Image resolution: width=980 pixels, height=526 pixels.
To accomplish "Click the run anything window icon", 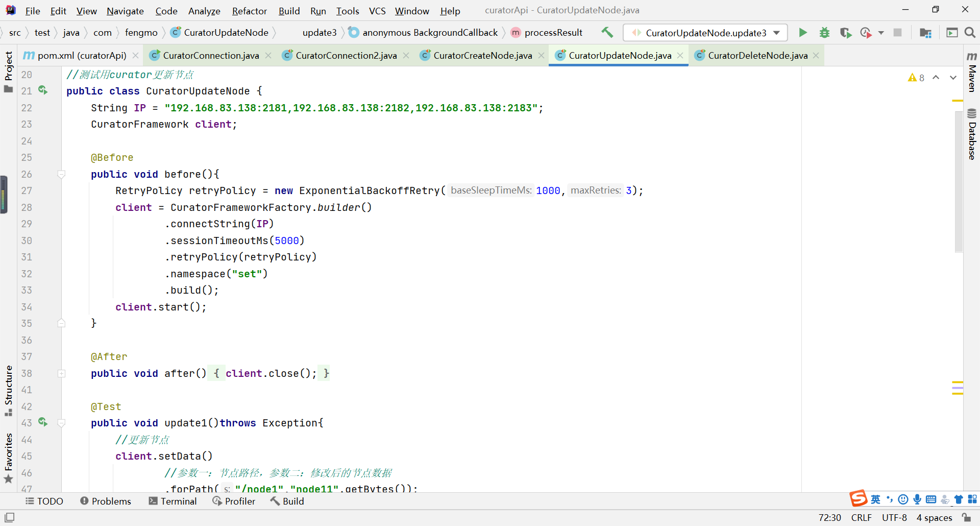I will [x=952, y=33].
